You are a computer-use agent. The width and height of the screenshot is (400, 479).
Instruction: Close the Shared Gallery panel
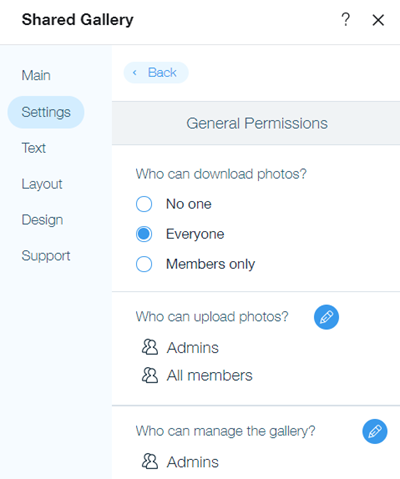(x=378, y=20)
